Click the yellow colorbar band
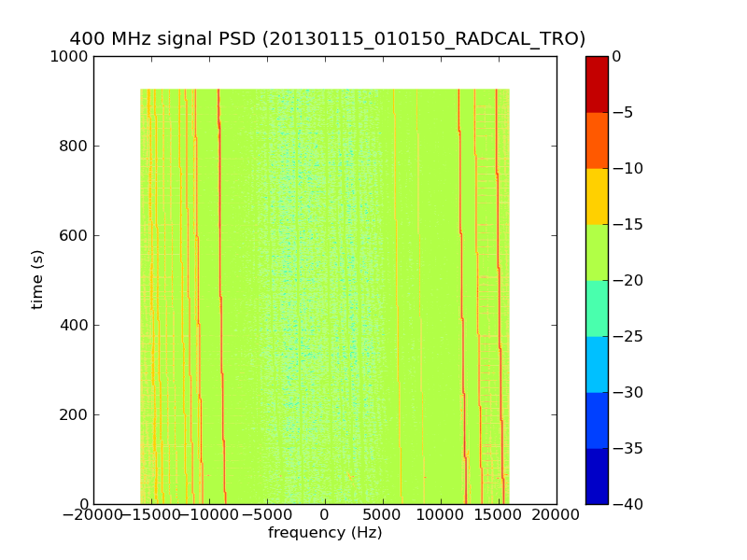The width and height of the screenshot is (747, 560). point(597,196)
